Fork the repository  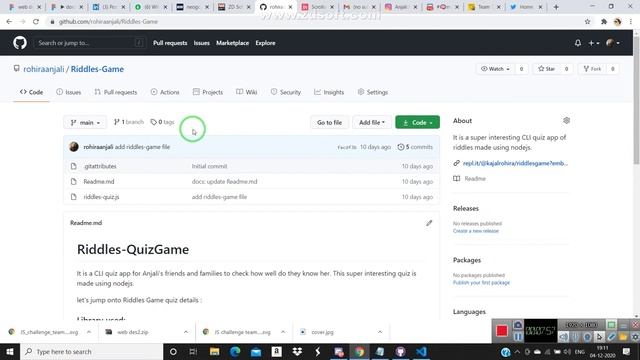pos(592,69)
